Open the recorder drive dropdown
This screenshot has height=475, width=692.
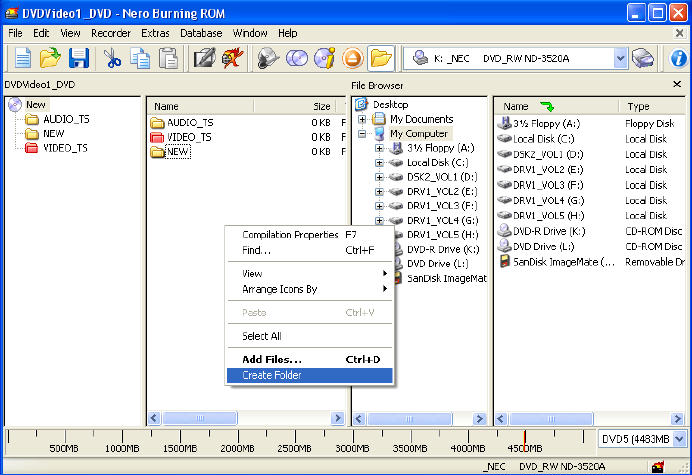coord(620,58)
